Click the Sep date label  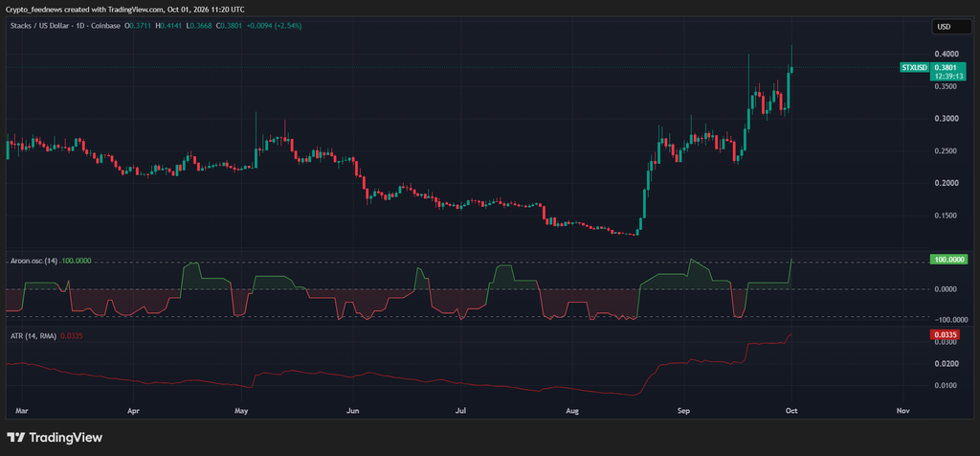coord(683,411)
